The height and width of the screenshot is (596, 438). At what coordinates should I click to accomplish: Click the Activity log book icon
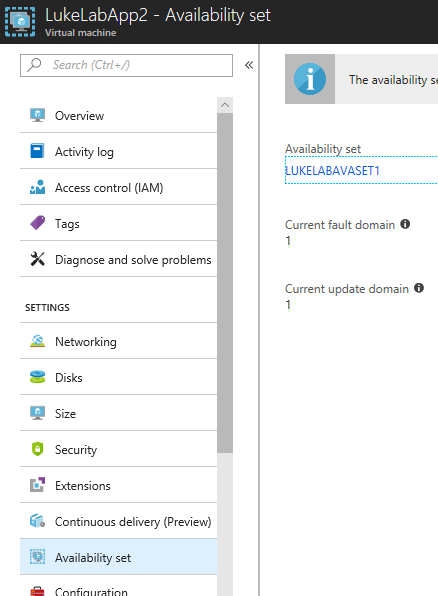(x=37, y=151)
